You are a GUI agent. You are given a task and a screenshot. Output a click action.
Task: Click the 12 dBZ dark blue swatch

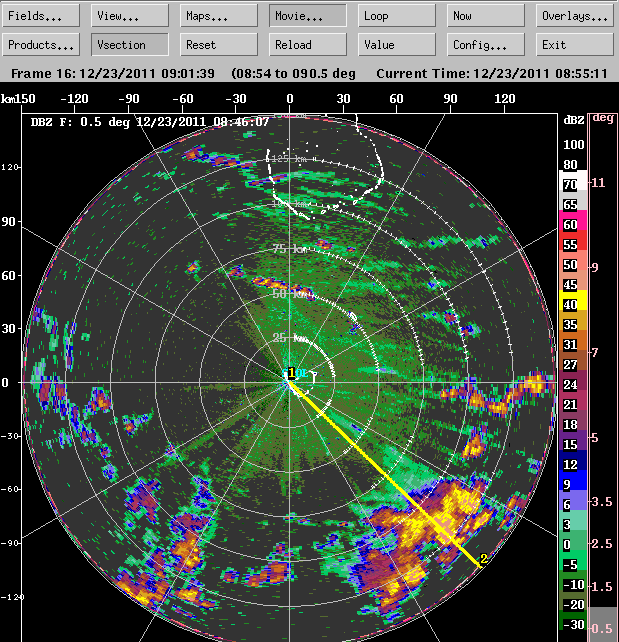point(573,460)
